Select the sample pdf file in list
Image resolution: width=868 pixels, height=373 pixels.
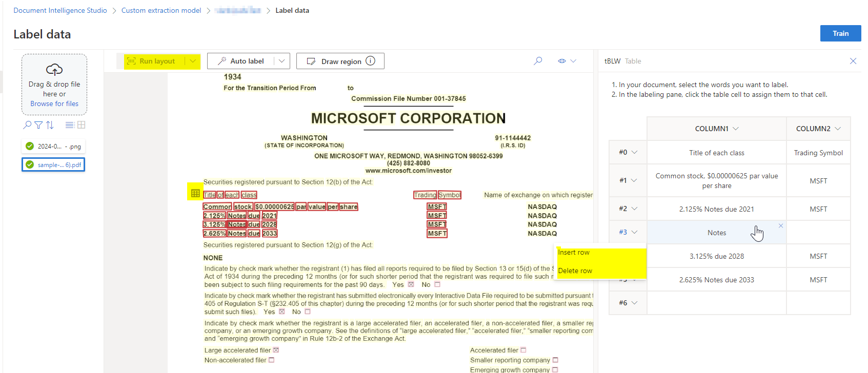pyautogui.click(x=53, y=164)
